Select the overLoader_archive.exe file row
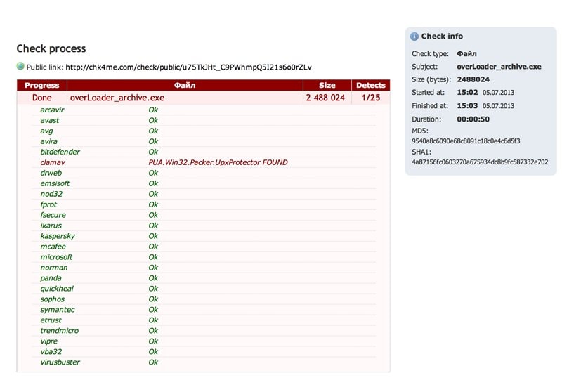This screenshot has width=562, height=392. [117, 98]
